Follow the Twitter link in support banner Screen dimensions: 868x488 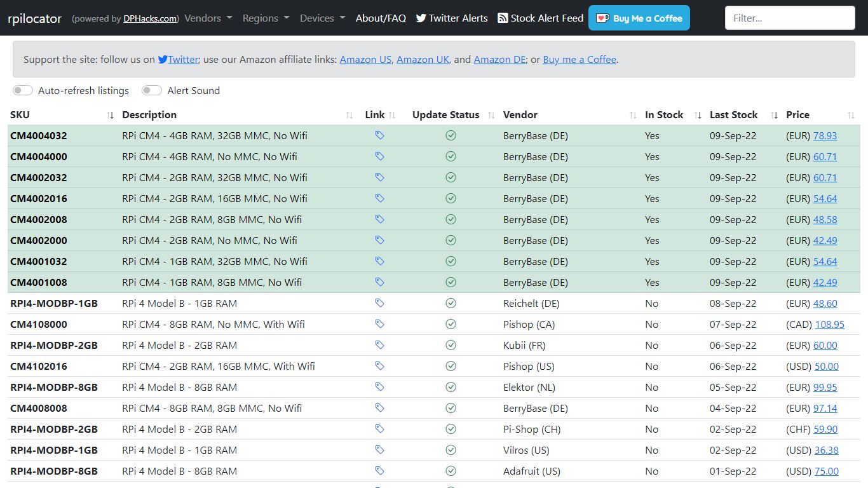(x=183, y=59)
